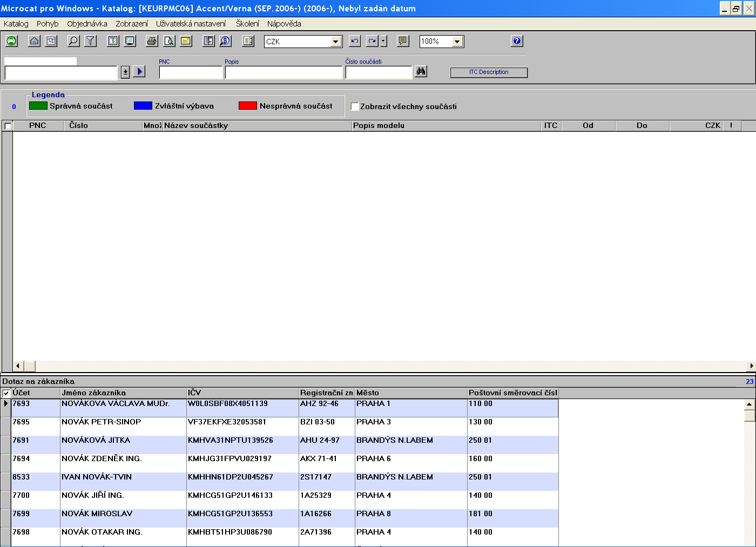Image resolution: width=756 pixels, height=547 pixels.
Task: Open the Zobrazení menu
Action: coord(132,24)
